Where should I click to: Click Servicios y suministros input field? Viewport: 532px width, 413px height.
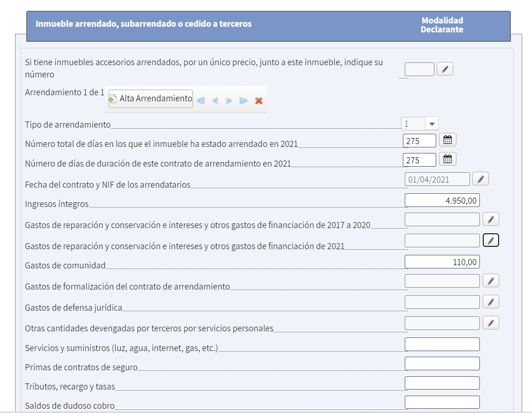442,344
